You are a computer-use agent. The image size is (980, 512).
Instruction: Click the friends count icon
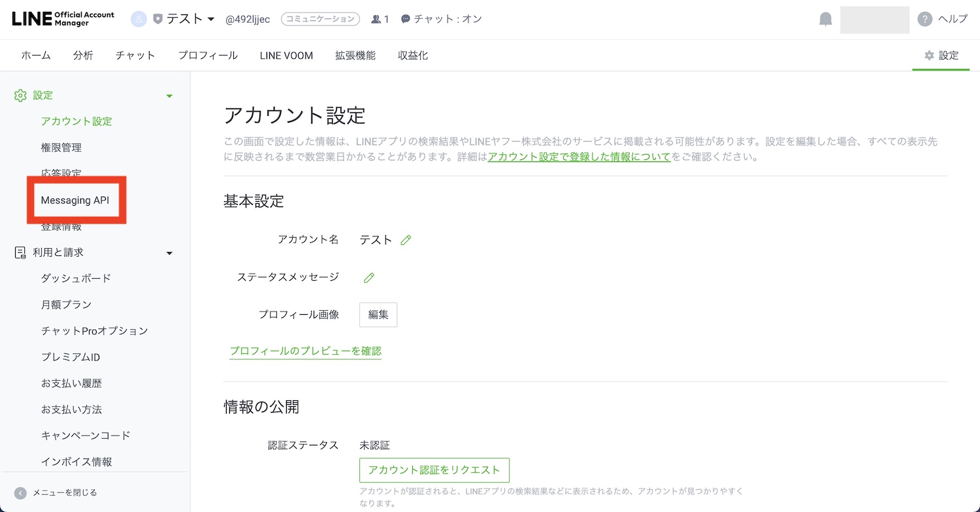[x=376, y=20]
